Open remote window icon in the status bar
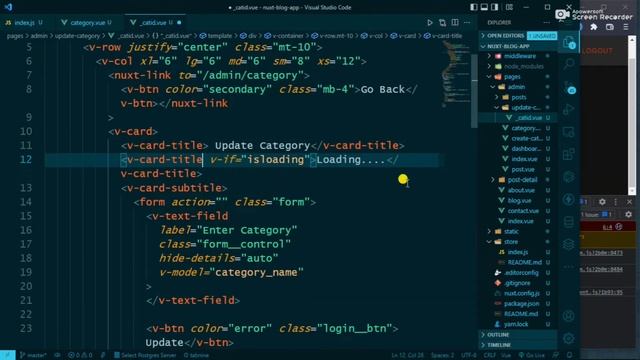The height and width of the screenshot is (360, 640). (7, 355)
